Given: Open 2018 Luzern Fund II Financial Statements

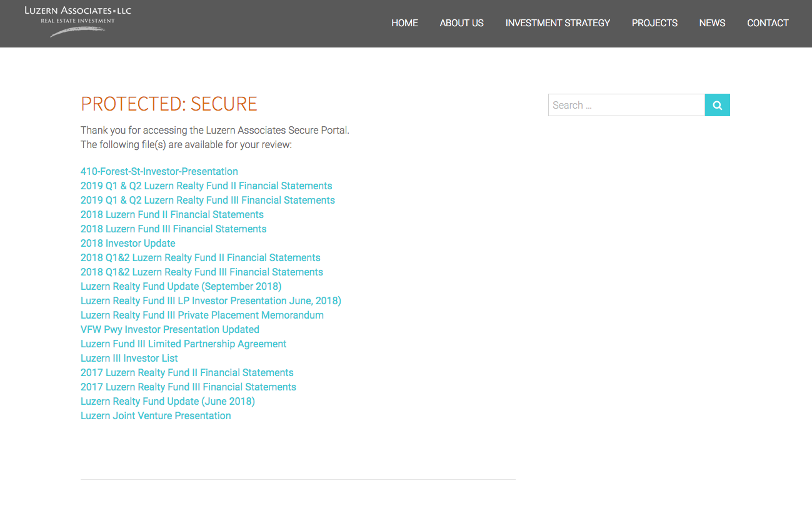Looking at the screenshot, I should 172,214.
